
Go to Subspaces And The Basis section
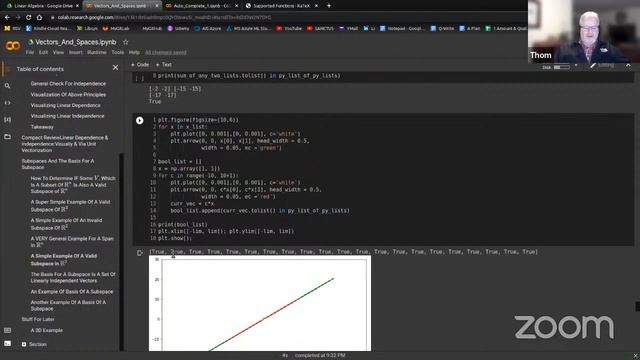tap(58, 164)
